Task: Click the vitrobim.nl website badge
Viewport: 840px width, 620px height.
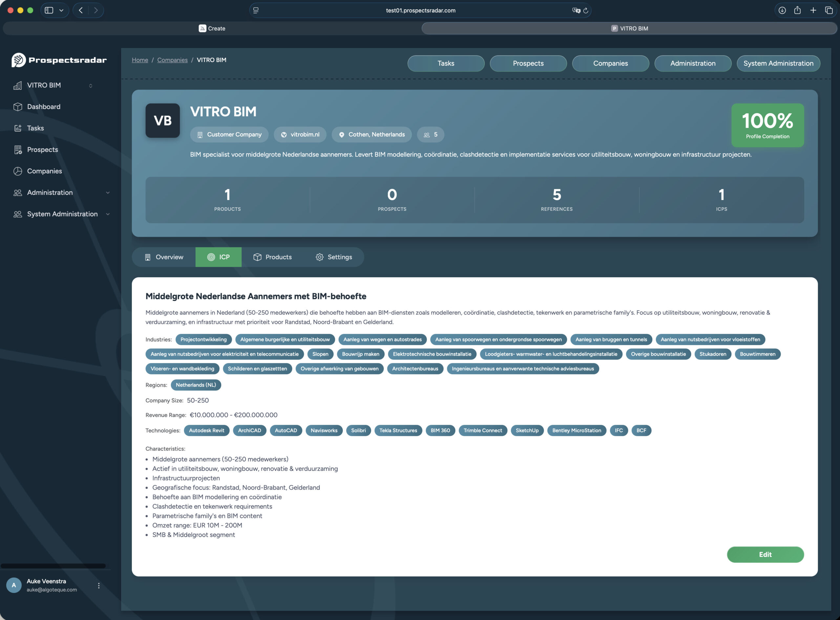Action: 300,134
